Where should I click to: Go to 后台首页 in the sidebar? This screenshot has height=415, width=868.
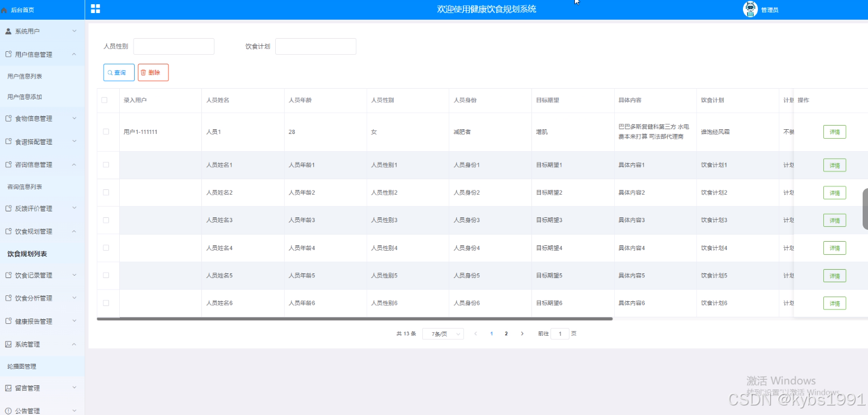[x=23, y=10]
